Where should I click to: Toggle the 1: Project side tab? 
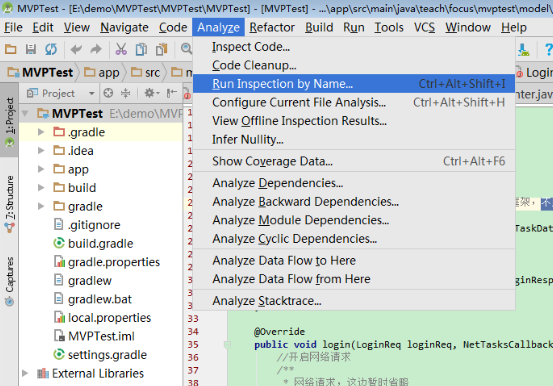(x=9, y=120)
